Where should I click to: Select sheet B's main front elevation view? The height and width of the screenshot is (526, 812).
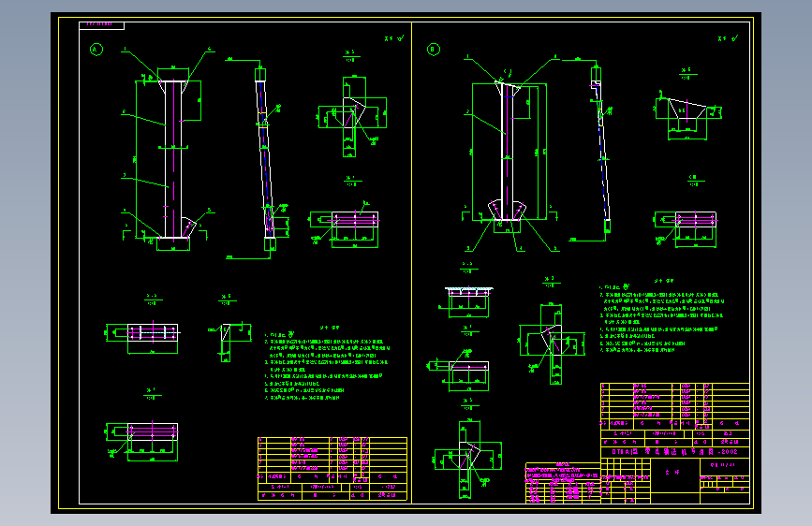point(510,153)
